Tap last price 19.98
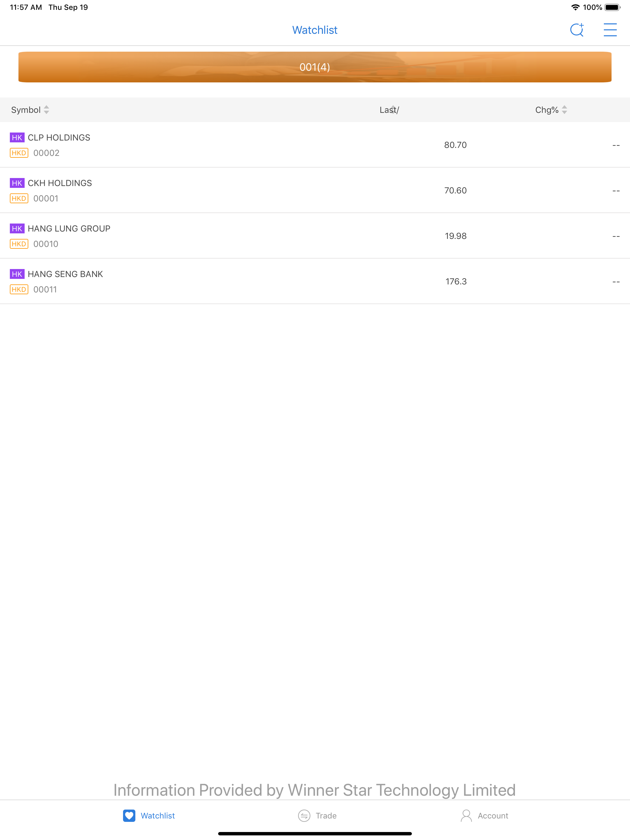The width and height of the screenshot is (630, 840). pyautogui.click(x=456, y=236)
